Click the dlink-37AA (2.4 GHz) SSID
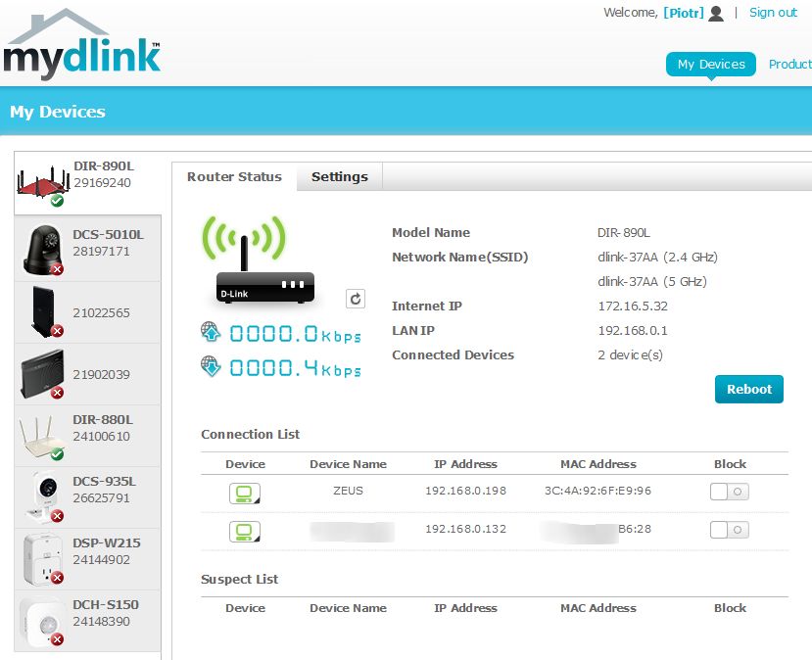This screenshot has width=812, height=660. pos(657,258)
